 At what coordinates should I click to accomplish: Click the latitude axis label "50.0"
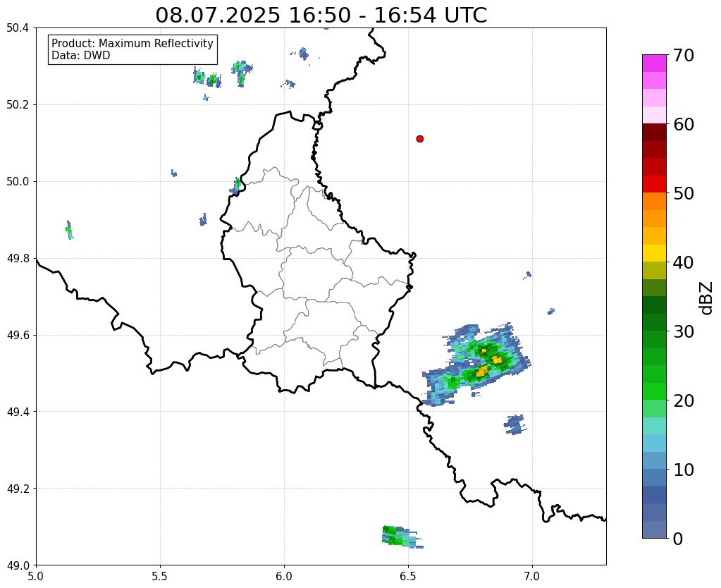point(18,182)
